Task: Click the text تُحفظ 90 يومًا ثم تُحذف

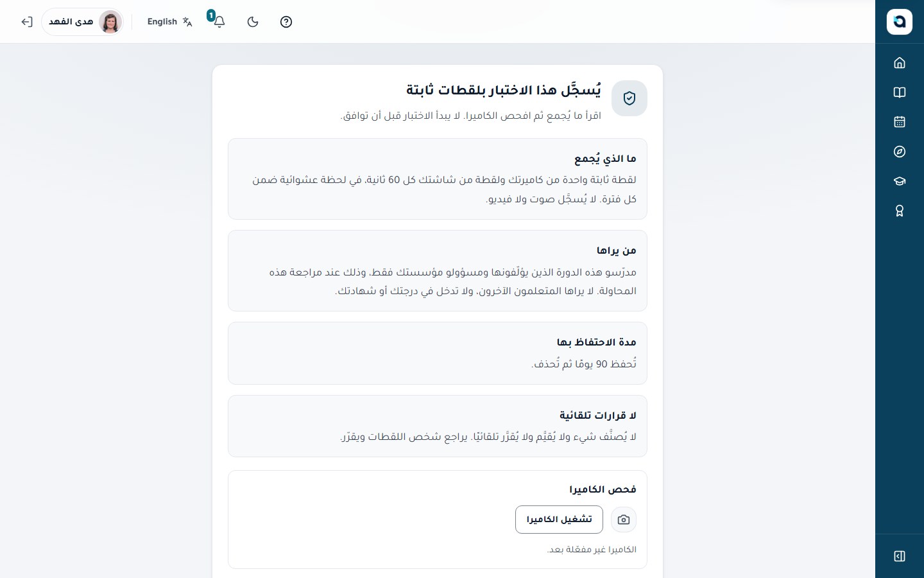Action: click(x=584, y=364)
